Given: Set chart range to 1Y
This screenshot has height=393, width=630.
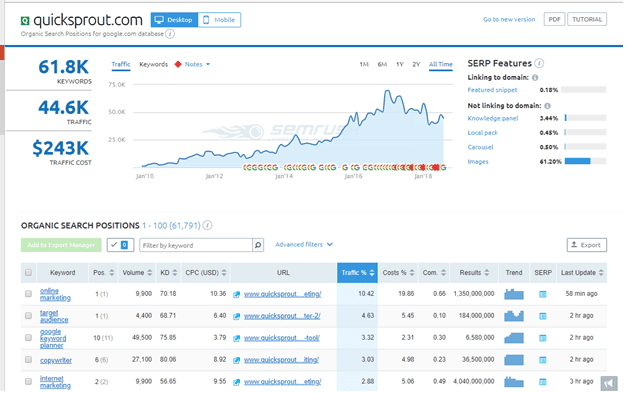Looking at the screenshot, I should pyautogui.click(x=400, y=64).
